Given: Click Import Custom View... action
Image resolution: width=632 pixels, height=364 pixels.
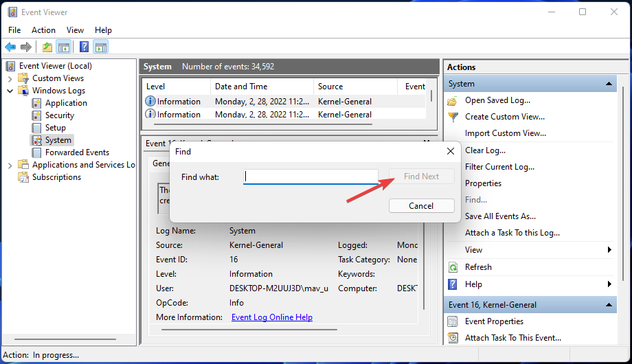Looking at the screenshot, I should point(506,133).
